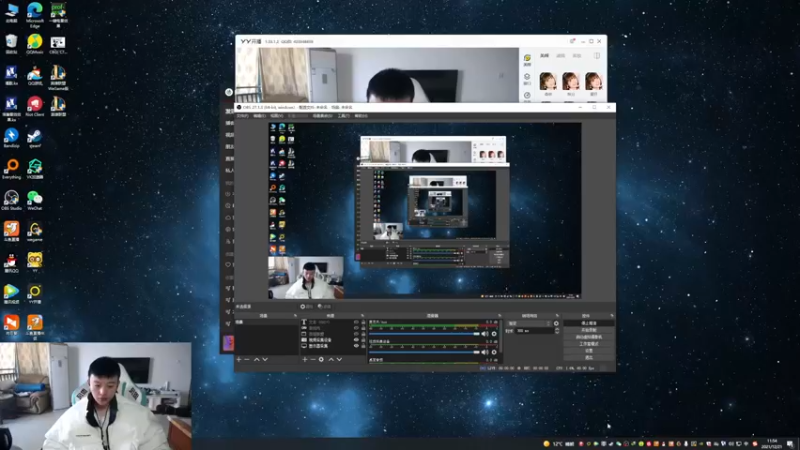Lock the text source row
Screen dimensions: 800x450
tap(363, 322)
